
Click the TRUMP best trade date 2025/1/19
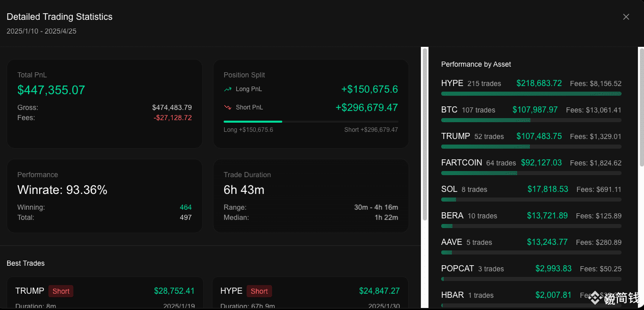click(179, 306)
